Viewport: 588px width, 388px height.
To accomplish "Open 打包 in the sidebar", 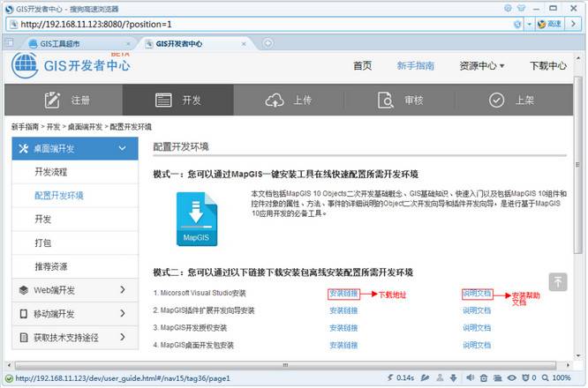I will coord(42,242).
